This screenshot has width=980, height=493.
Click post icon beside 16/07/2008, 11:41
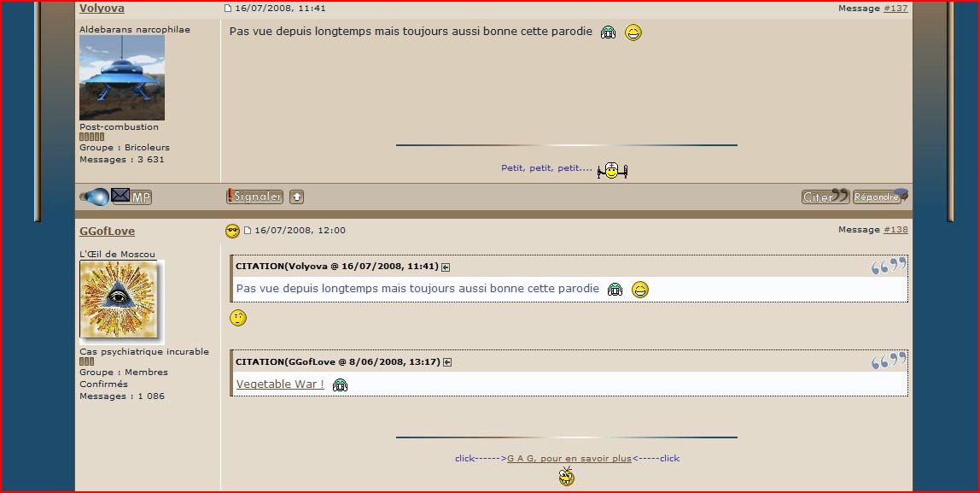(x=228, y=9)
